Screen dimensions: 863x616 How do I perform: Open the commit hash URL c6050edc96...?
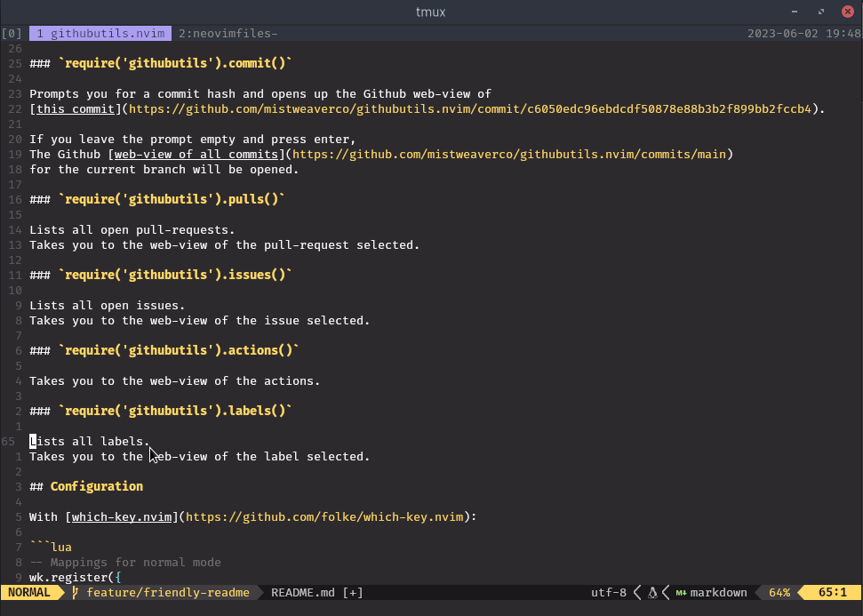tap(470, 109)
